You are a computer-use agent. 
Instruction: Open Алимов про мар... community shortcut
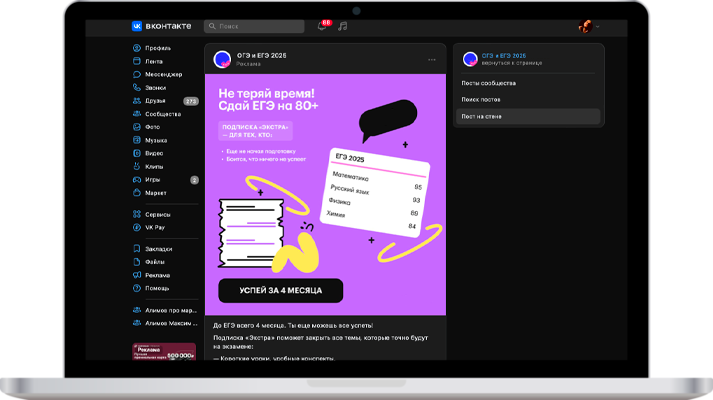pyautogui.click(x=166, y=310)
